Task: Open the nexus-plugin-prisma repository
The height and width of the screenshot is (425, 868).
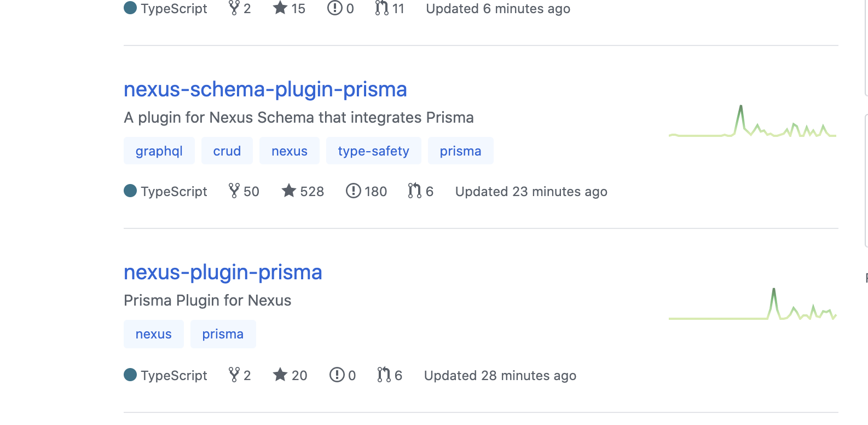Action: click(223, 272)
